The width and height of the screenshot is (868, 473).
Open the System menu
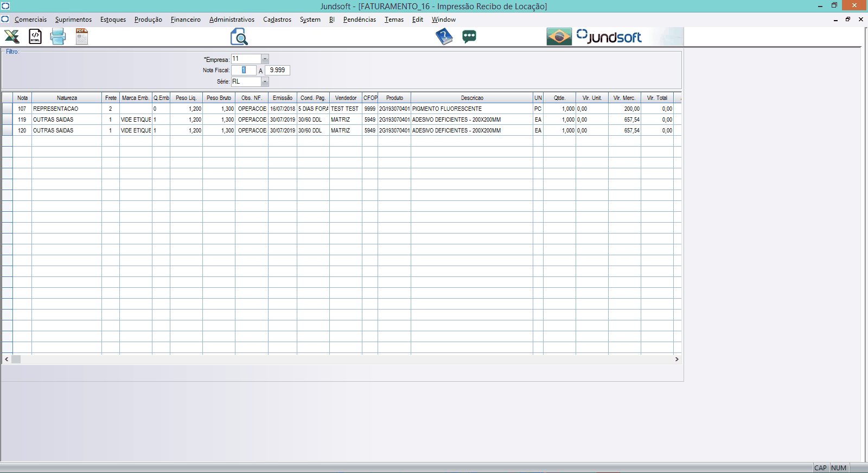click(310, 20)
